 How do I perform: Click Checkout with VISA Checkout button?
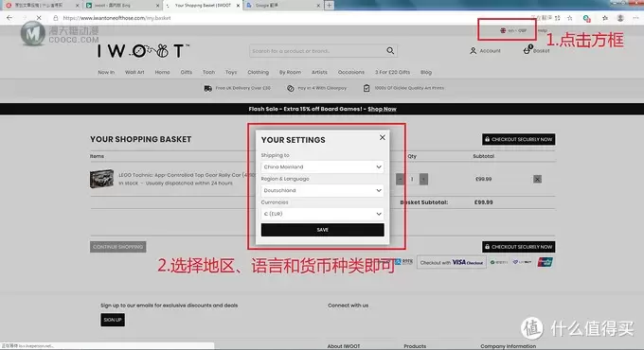pyautogui.click(x=452, y=262)
